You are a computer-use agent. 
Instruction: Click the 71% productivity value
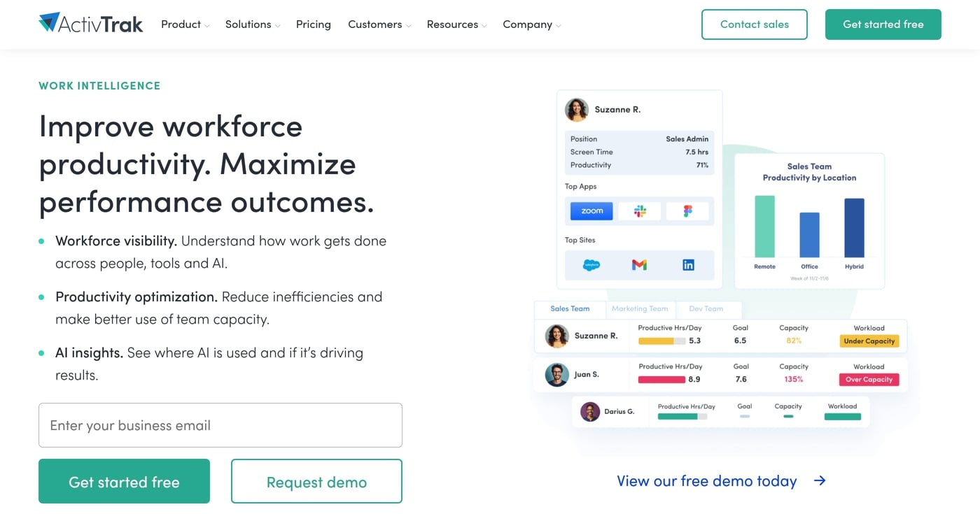[702, 166]
